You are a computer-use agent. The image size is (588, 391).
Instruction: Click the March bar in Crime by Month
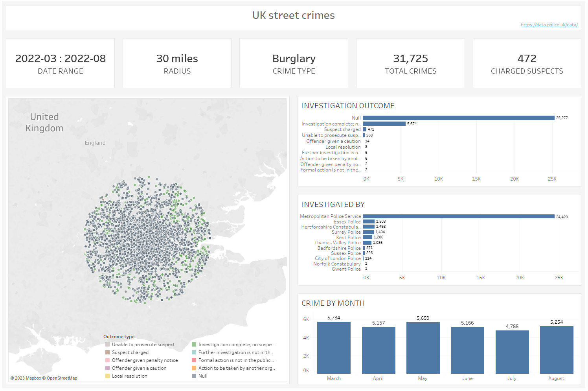334,348
